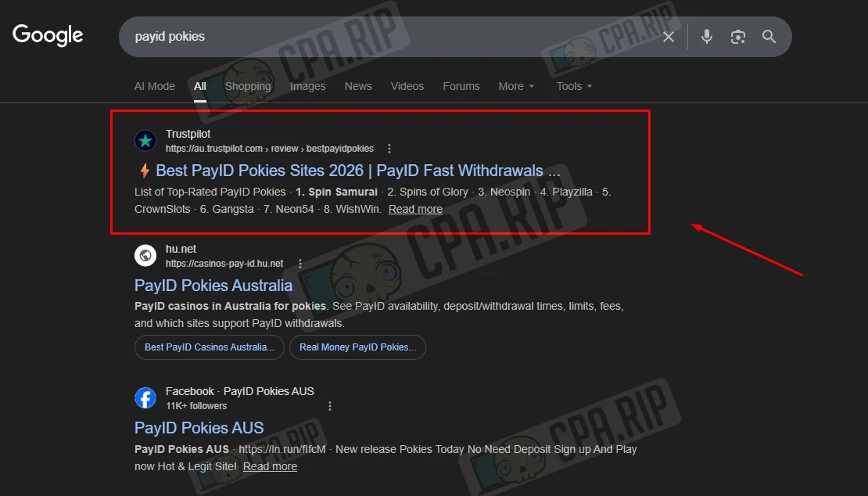Viewport: 868px width, 496px height.
Task: Switch to AI Mode tab
Action: [155, 86]
